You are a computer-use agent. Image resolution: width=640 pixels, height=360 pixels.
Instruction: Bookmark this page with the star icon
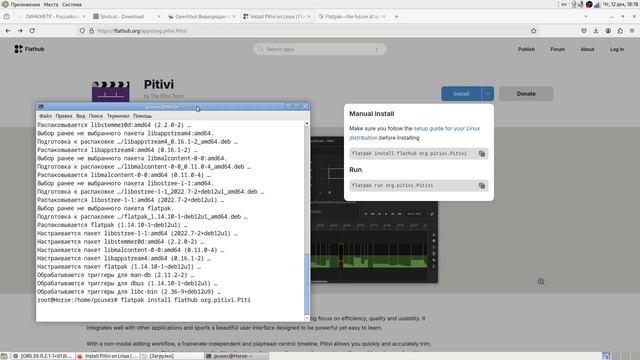pos(533,31)
